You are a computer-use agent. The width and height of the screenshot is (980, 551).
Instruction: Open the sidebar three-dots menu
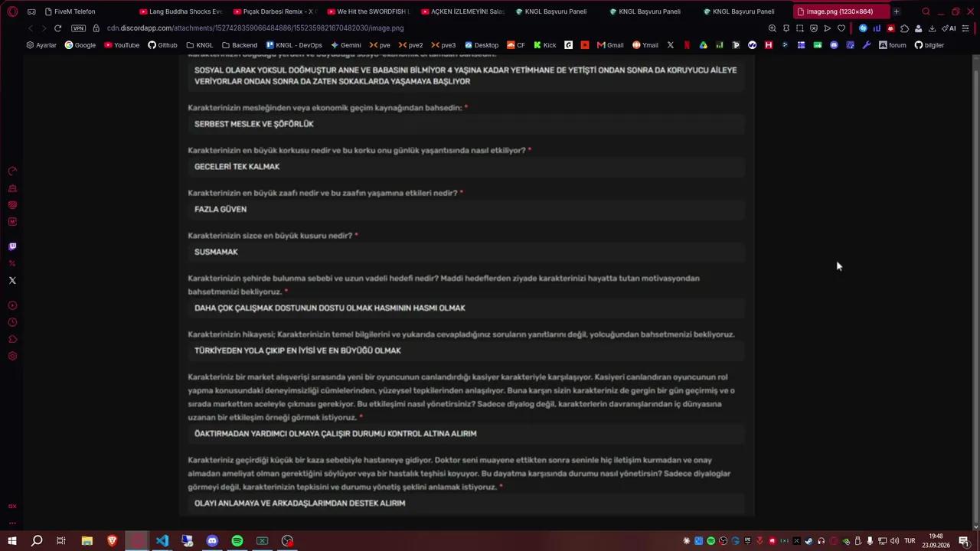click(x=12, y=523)
